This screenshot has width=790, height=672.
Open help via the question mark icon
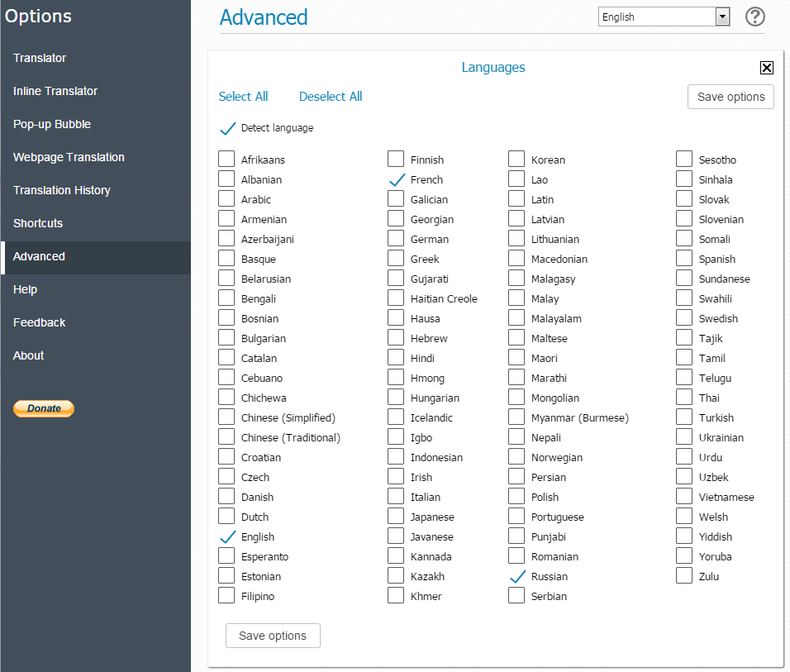[x=754, y=17]
